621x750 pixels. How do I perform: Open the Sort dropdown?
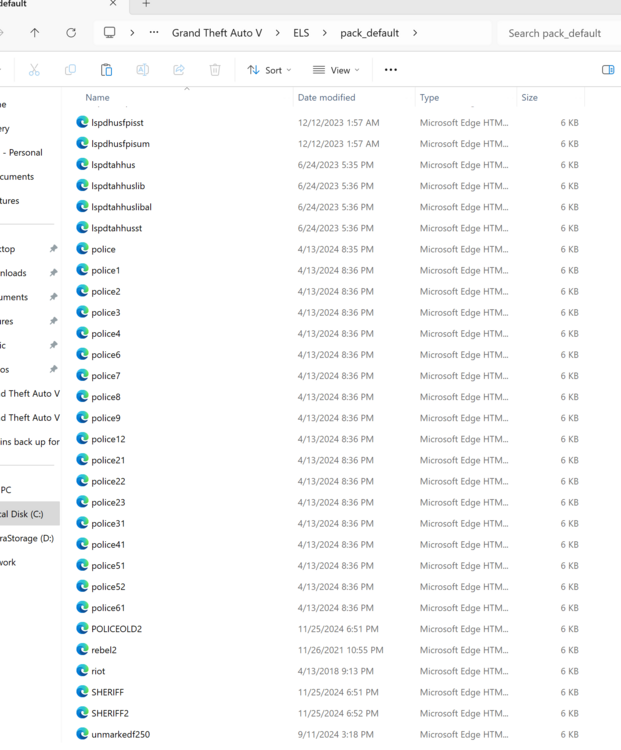[x=269, y=70]
